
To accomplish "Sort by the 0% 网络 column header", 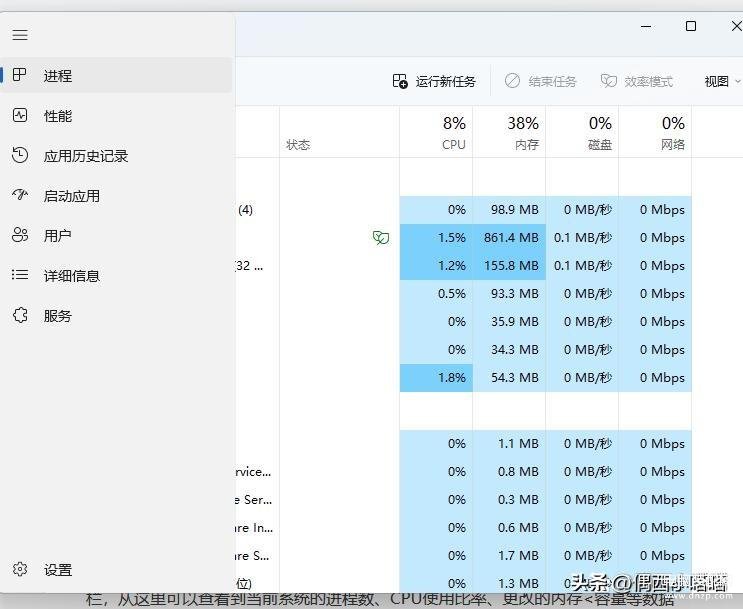I will [x=655, y=132].
